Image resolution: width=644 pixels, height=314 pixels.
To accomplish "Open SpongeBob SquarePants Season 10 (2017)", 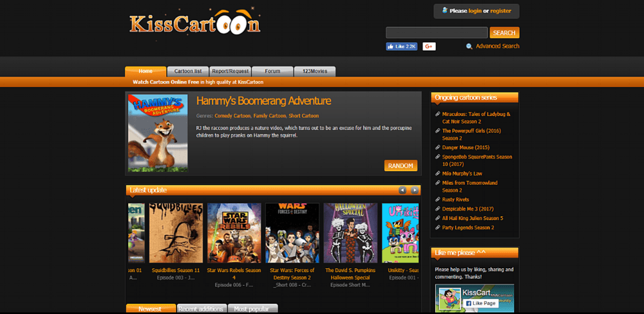I will point(477,160).
